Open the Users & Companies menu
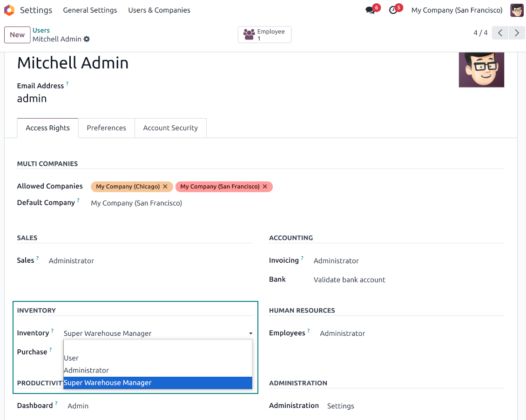Viewport: 526px width, 420px height. 159,10
